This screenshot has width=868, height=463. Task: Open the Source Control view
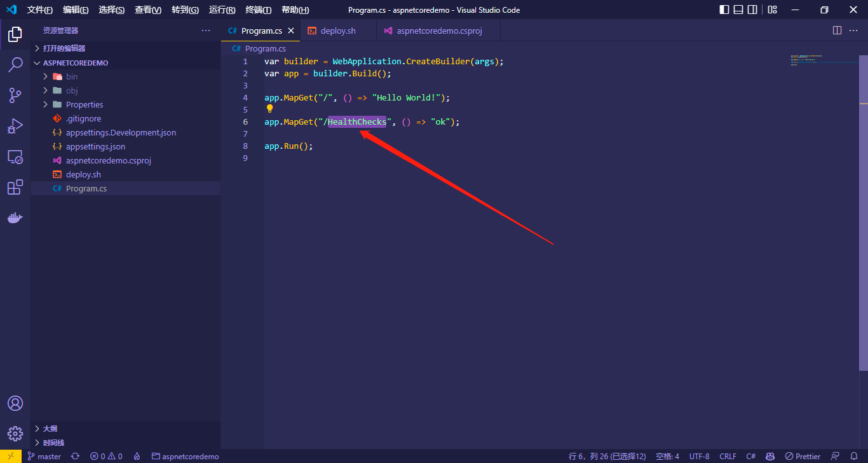click(15, 95)
